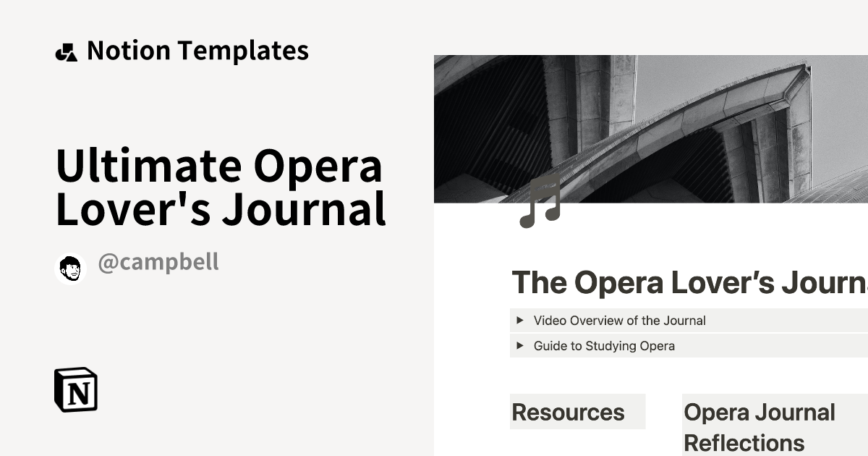Click the music note page emoji
The height and width of the screenshot is (456, 868).
pyautogui.click(x=538, y=205)
